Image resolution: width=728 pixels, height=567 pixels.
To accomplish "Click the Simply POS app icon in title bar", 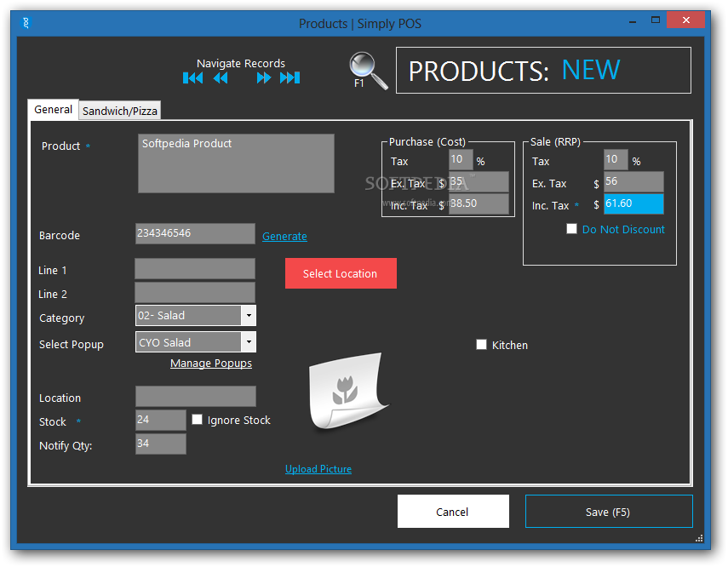I will [26, 23].
